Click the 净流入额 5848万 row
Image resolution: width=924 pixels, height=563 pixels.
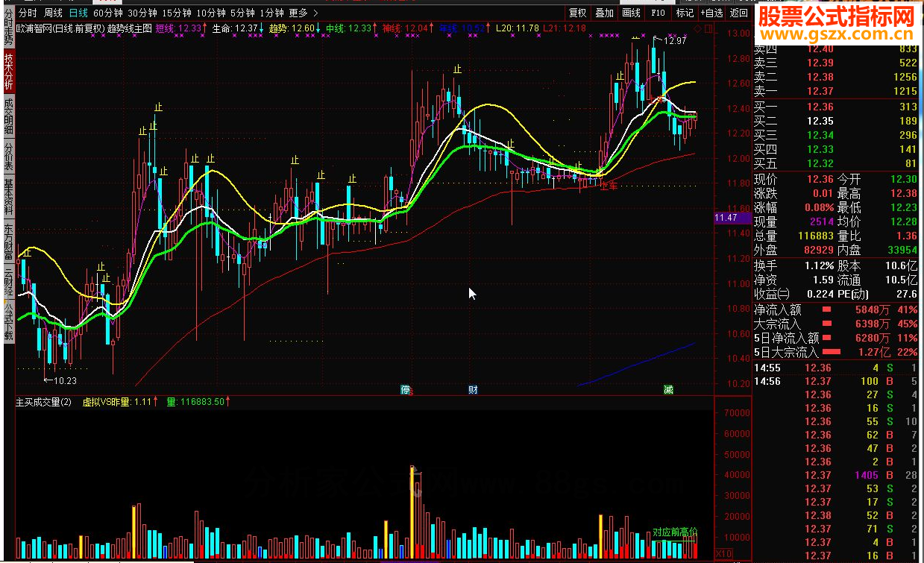click(836, 309)
